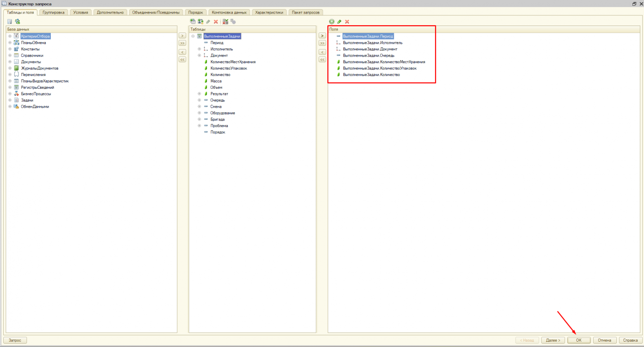Open the Пакет запросов tab

305,12
